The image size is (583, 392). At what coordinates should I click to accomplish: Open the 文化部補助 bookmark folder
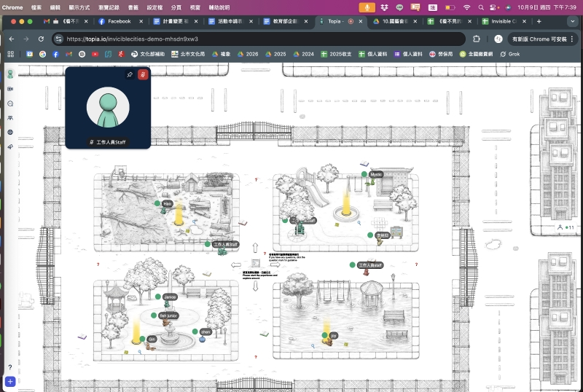149,54
